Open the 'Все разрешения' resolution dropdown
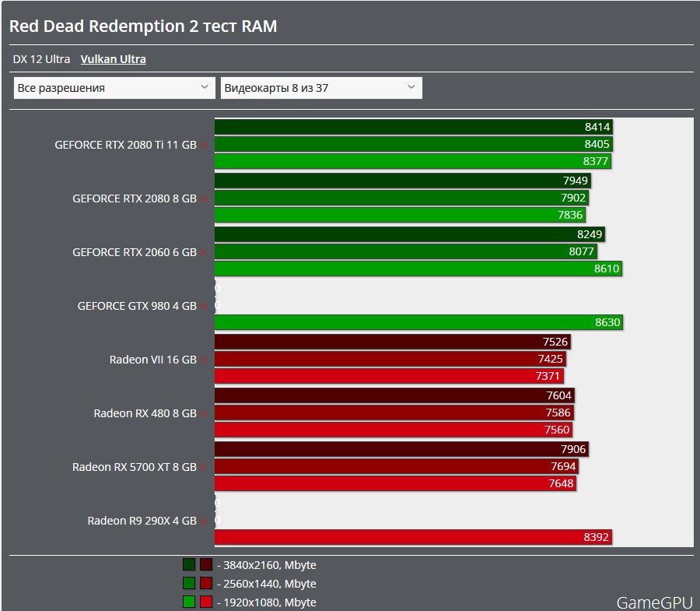Image resolution: width=700 pixels, height=611 pixels. [x=114, y=87]
